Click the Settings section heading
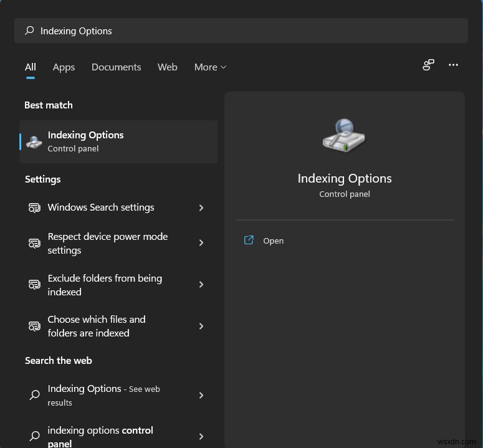This screenshot has height=448, width=483. pyautogui.click(x=43, y=179)
